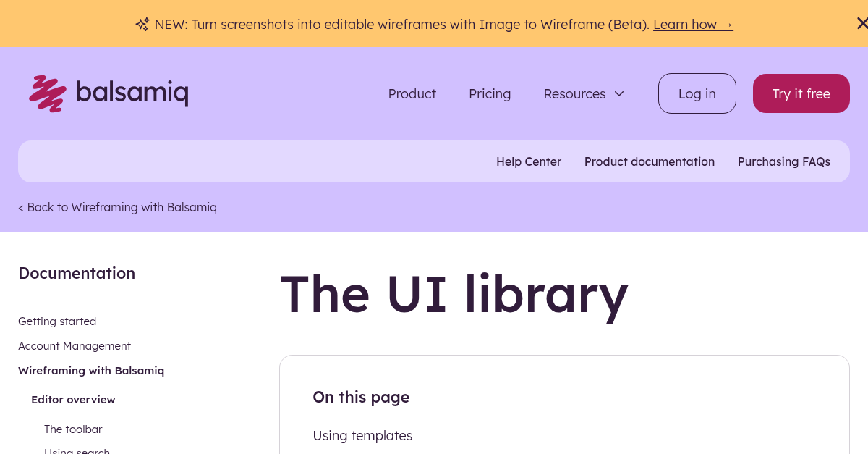Click the Documentation sidebar heading
The image size is (868, 454).
pos(77,273)
